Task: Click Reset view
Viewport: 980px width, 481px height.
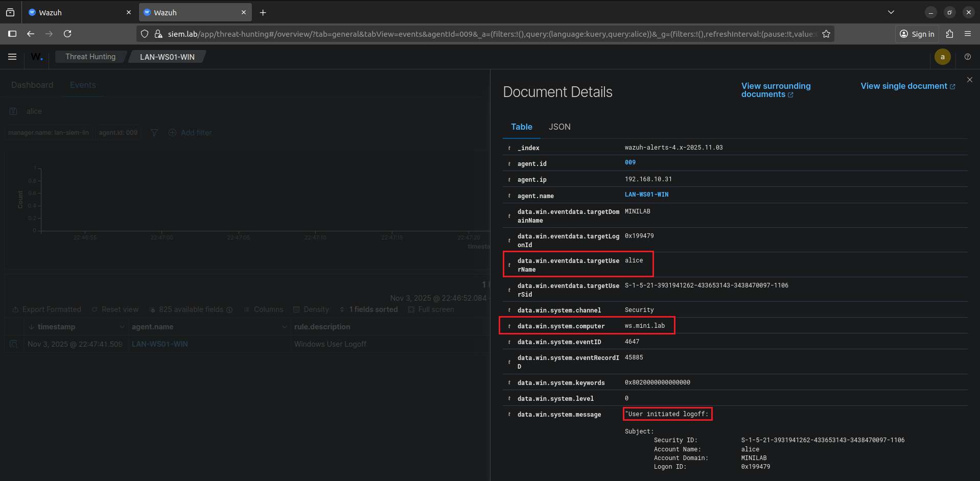Action: pyautogui.click(x=115, y=309)
